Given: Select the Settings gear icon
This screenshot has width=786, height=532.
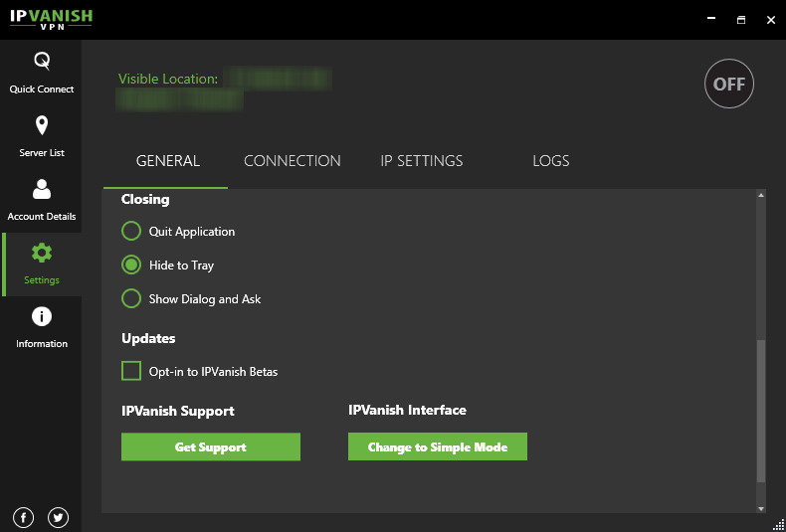Looking at the screenshot, I should point(42,253).
